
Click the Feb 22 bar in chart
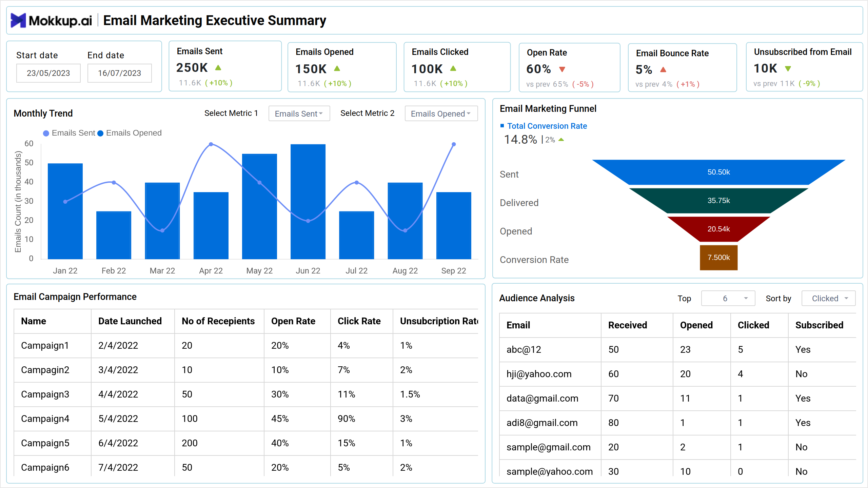114,235
